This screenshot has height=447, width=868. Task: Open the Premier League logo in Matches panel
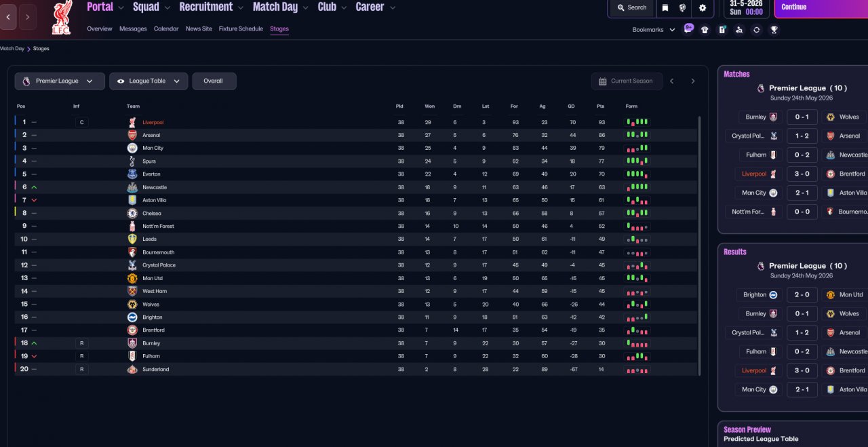(760, 88)
